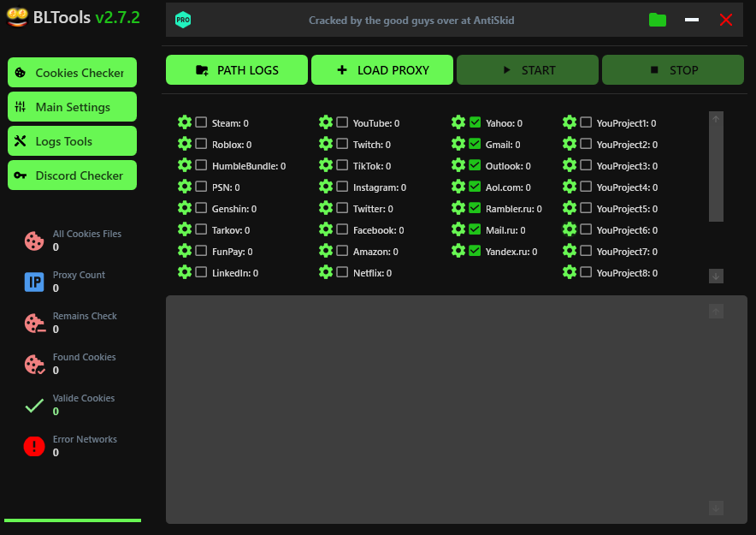This screenshot has height=535, width=756.
Task: Open the gear beside YouProject8
Action: click(570, 272)
